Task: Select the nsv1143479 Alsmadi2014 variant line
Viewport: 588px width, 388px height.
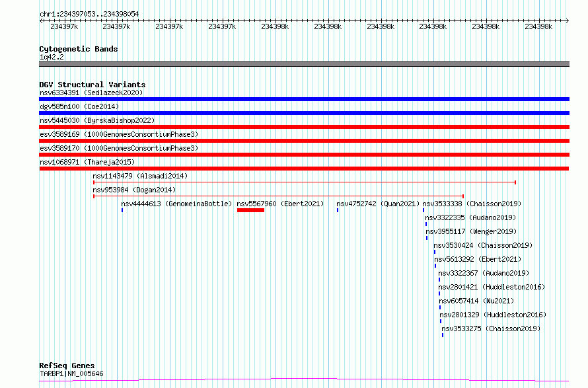Action: (x=304, y=182)
